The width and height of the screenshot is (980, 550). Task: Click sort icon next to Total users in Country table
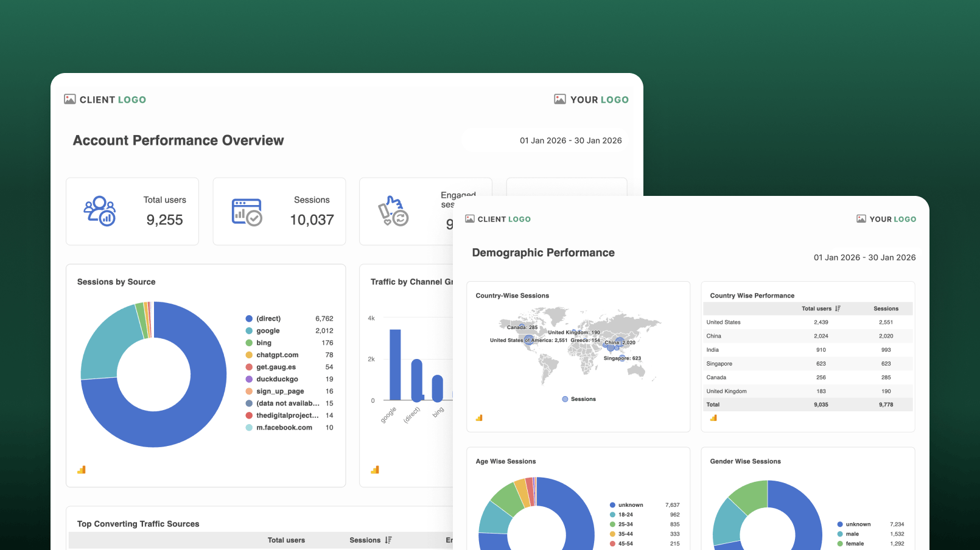[x=838, y=308]
